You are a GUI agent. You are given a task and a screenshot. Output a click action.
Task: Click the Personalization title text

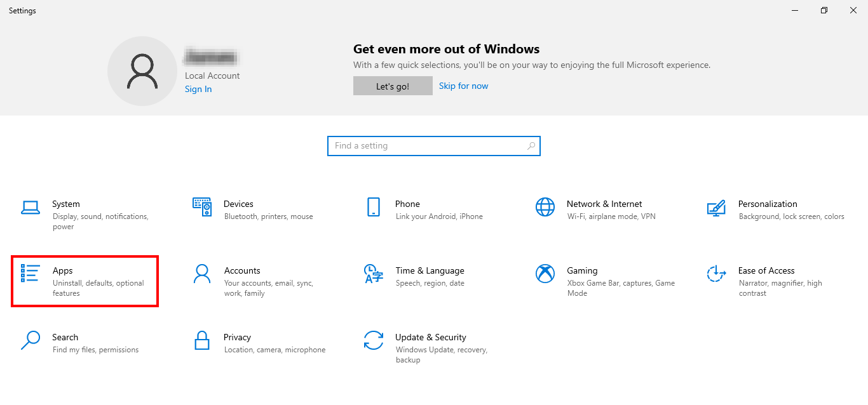pyautogui.click(x=768, y=204)
